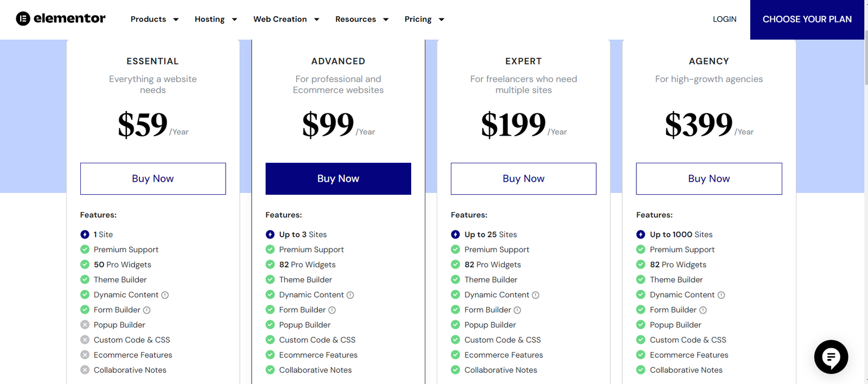This screenshot has width=868, height=384.
Task: Click info icon next to Expert Dynamic Content
Action: click(x=535, y=295)
